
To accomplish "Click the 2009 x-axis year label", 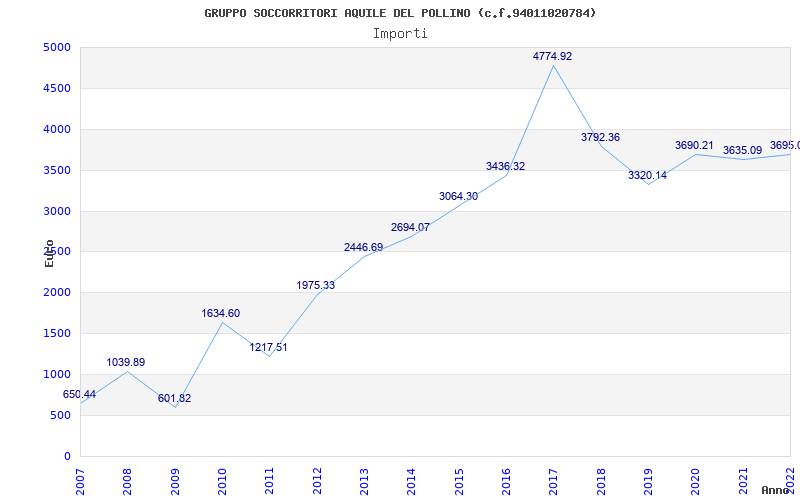I will (175, 482).
